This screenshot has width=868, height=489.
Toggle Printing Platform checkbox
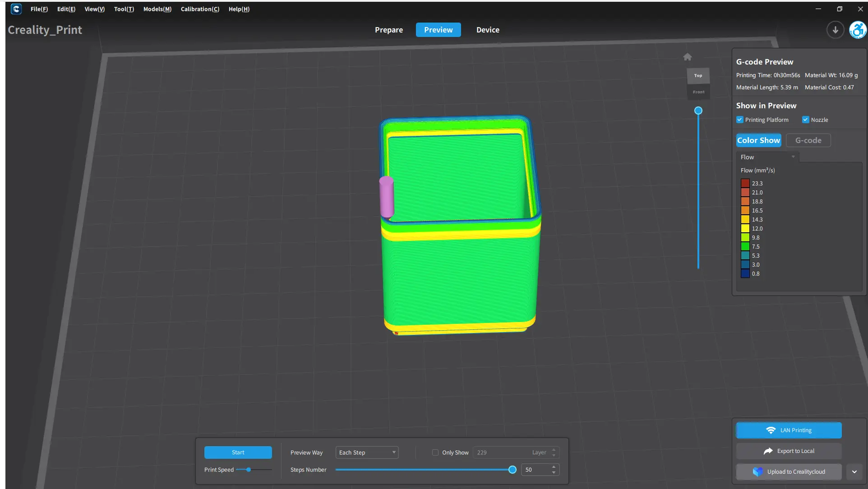(739, 120)
